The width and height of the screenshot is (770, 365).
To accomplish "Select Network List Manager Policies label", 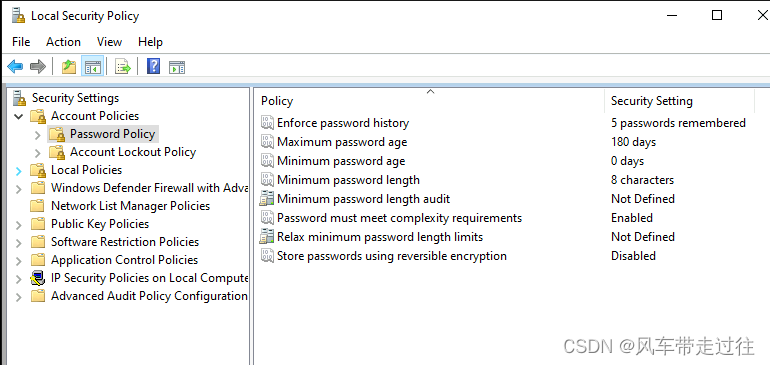I will 131,206.
